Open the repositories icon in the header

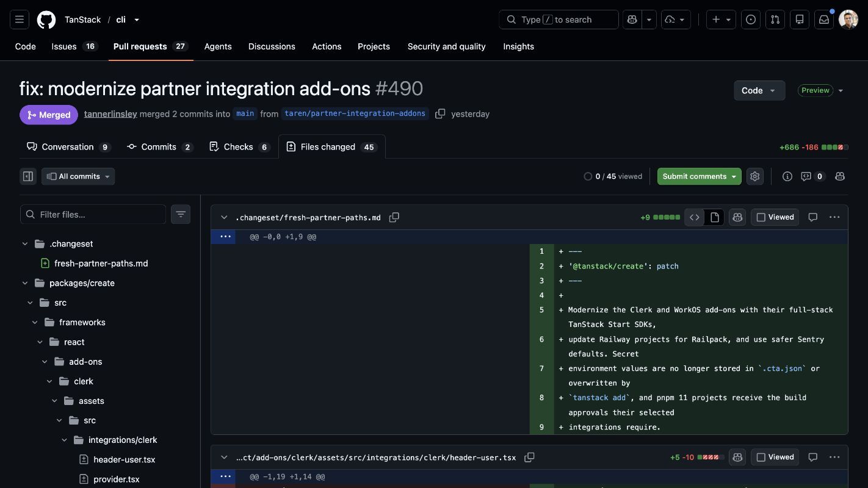pos(800,20)
